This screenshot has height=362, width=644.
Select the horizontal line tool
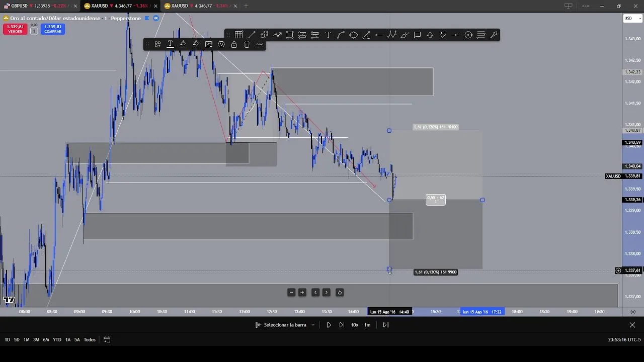[x=455, y=35]
